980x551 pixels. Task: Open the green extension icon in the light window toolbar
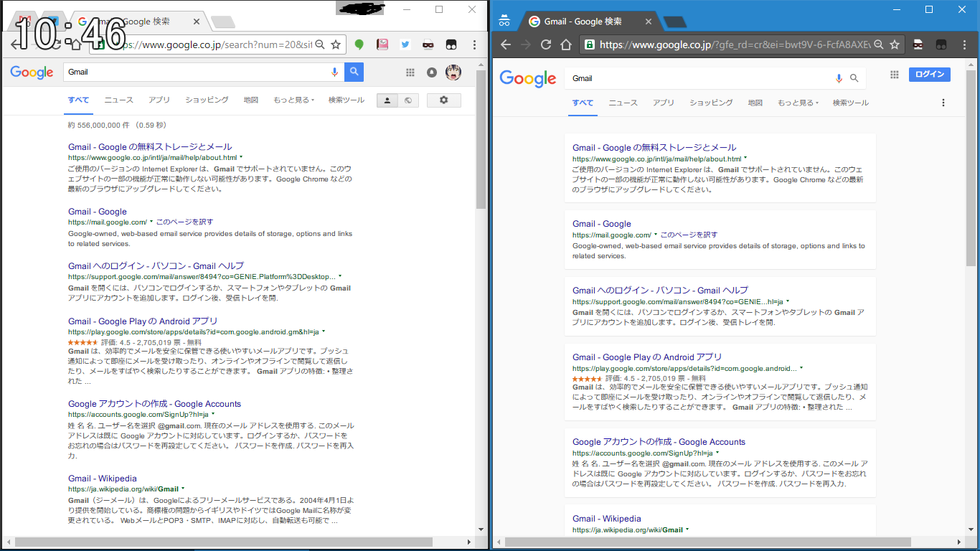359,44
